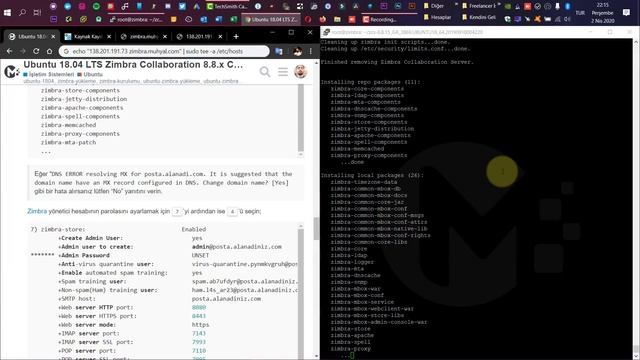Open the Freelancer folder toolbar
Screen dimensions: 640x360
pos(479,6)
